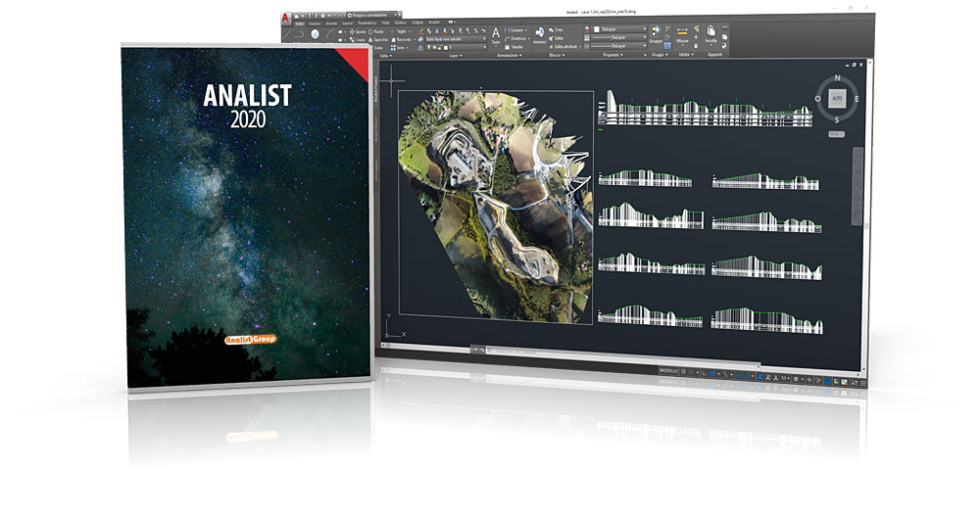Click the aerial orthophoto in drawing
Viewport: 980px width, 518px height.
(497, 207)
